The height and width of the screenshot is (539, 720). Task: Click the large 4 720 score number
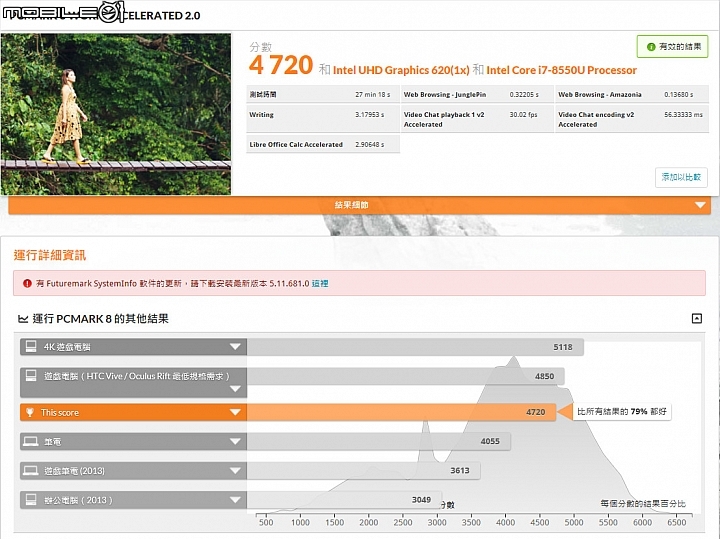point(281,65)
